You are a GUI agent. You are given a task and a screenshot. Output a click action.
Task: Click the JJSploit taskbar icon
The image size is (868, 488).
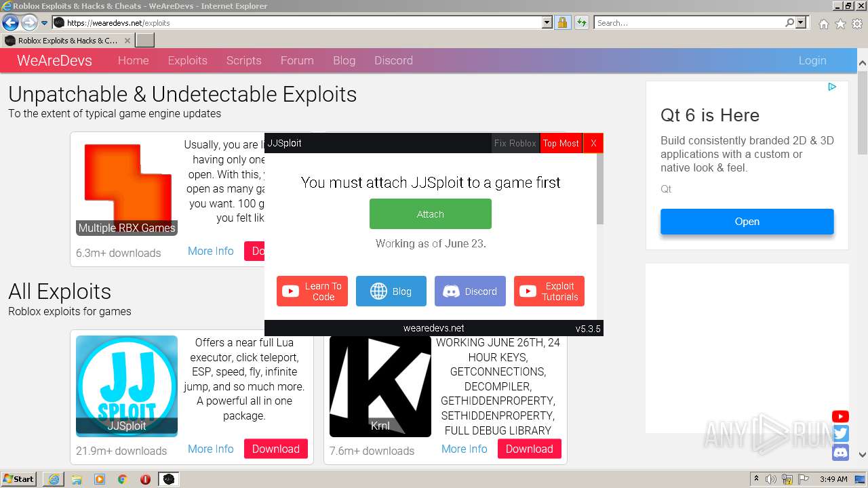[x=168, y=479]
